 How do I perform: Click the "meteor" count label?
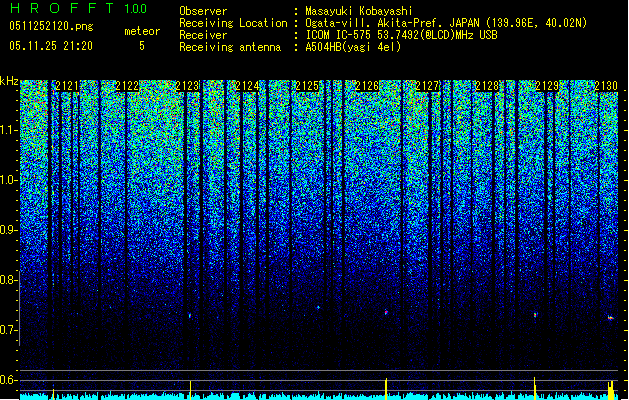[x=142, y=31]
